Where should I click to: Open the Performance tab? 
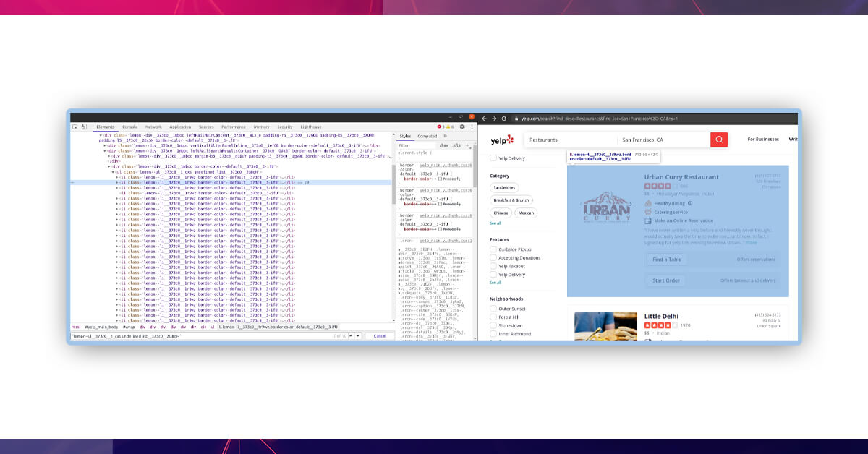(x=234, y=127)
